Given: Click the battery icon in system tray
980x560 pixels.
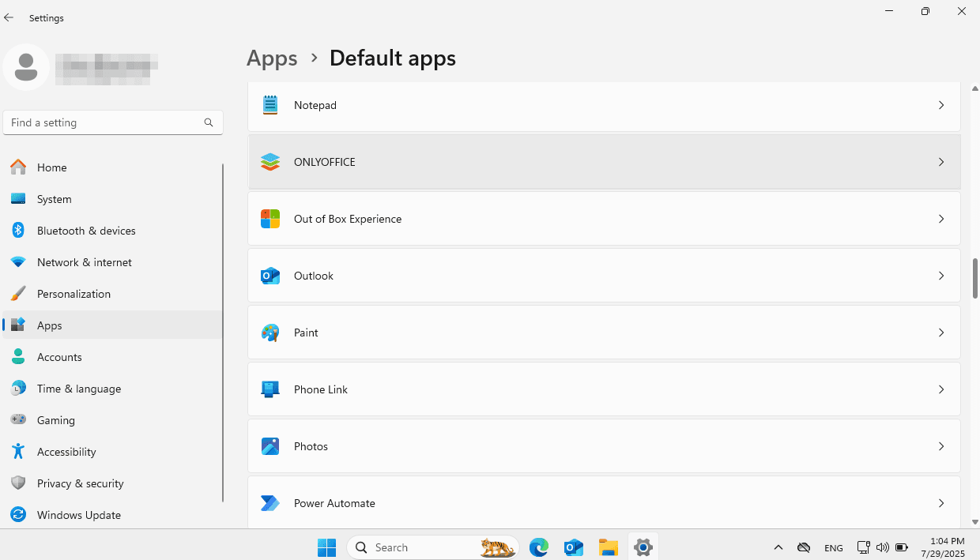Looking at the screenshot, I should 902,547.
